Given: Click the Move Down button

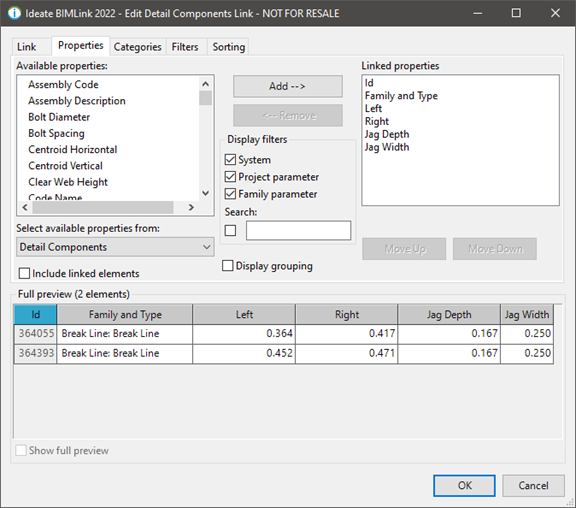Looking at the screenshot, I should point(495,249).
